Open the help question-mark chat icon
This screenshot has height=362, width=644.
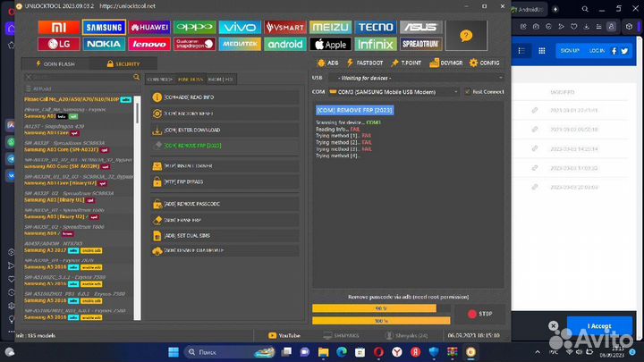[x=466, y=36]
